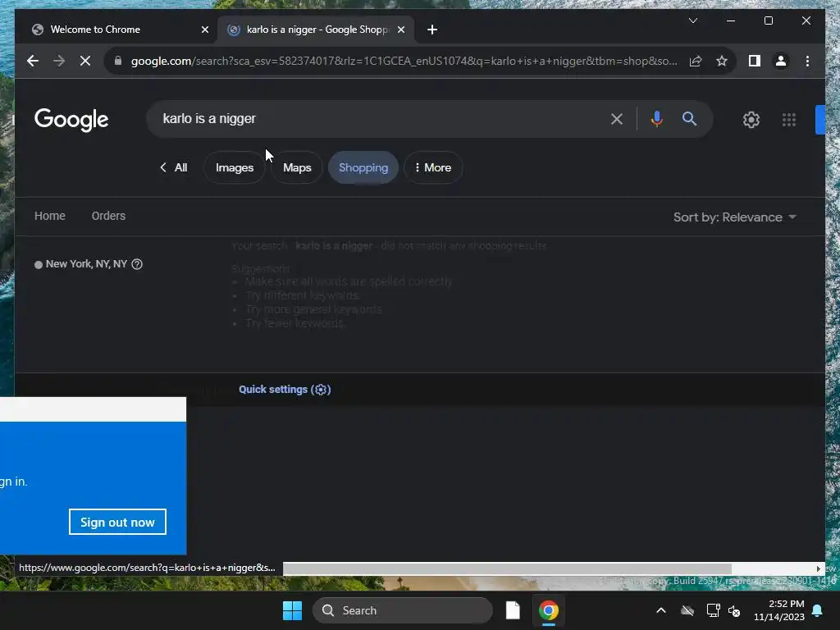Image resolution: width=840 pixels, height=630 pixels.
Task: Open the white document icon in taskbar
Action: [x=513, y=610]
